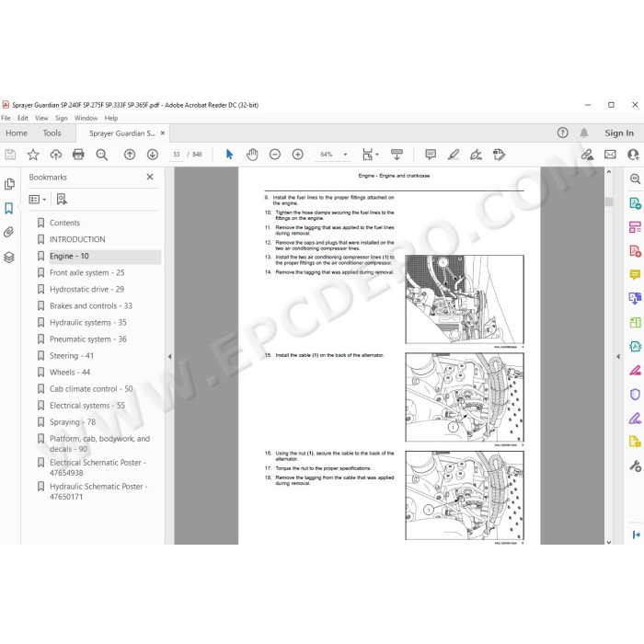
Task: Click the page number field
Action: point(177,155)
